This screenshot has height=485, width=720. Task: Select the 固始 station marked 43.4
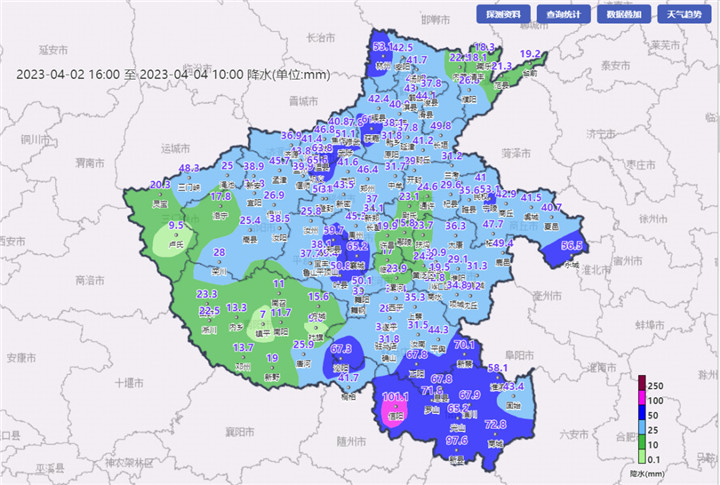coord(513,387)
